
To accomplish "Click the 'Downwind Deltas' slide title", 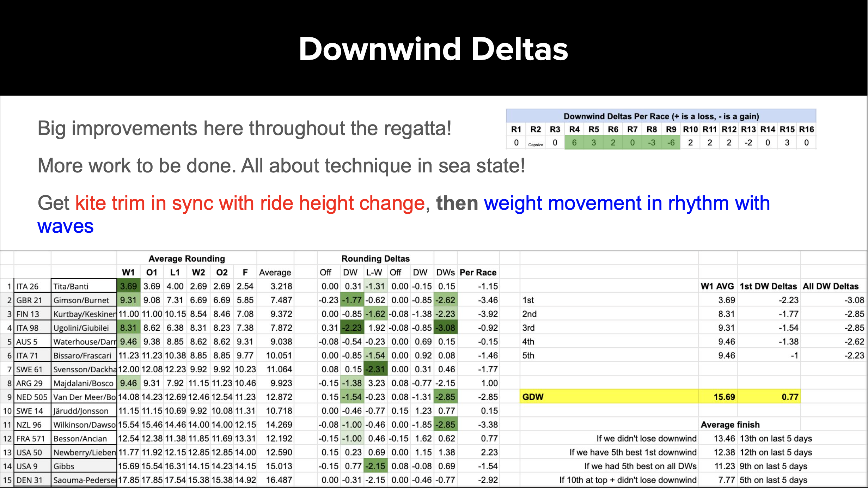I will coord(433,49).
